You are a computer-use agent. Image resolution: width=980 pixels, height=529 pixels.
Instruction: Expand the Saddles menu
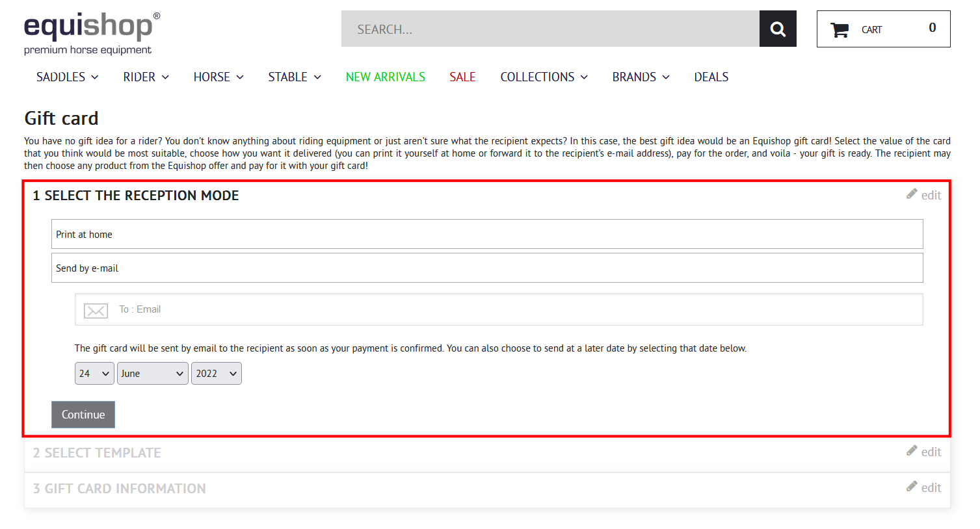tap(67, 77)
